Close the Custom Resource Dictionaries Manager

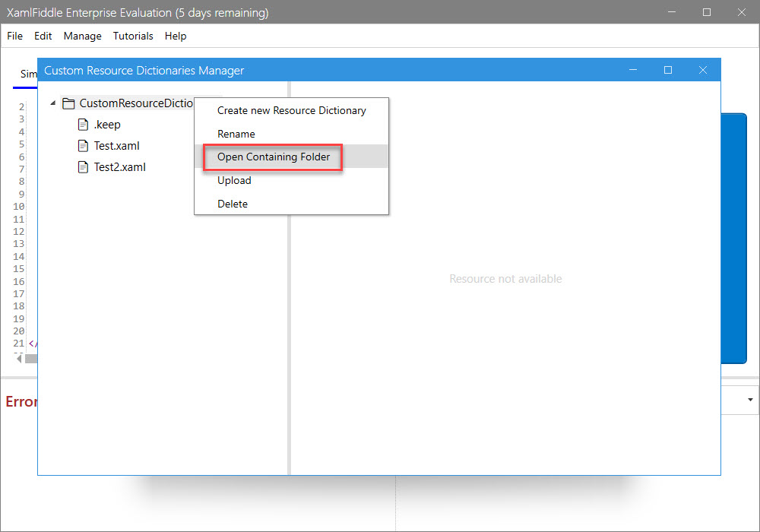point(703,70)
